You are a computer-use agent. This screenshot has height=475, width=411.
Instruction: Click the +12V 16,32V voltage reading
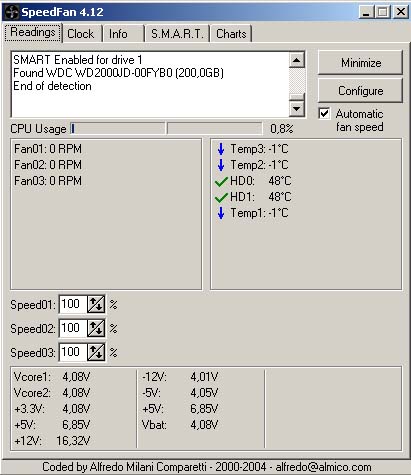pos(52,441)
